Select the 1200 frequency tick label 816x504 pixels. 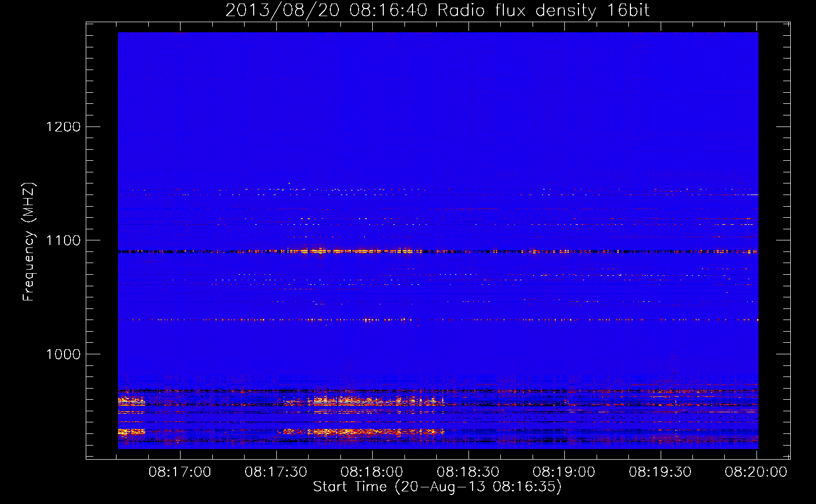tap(64, 127)
